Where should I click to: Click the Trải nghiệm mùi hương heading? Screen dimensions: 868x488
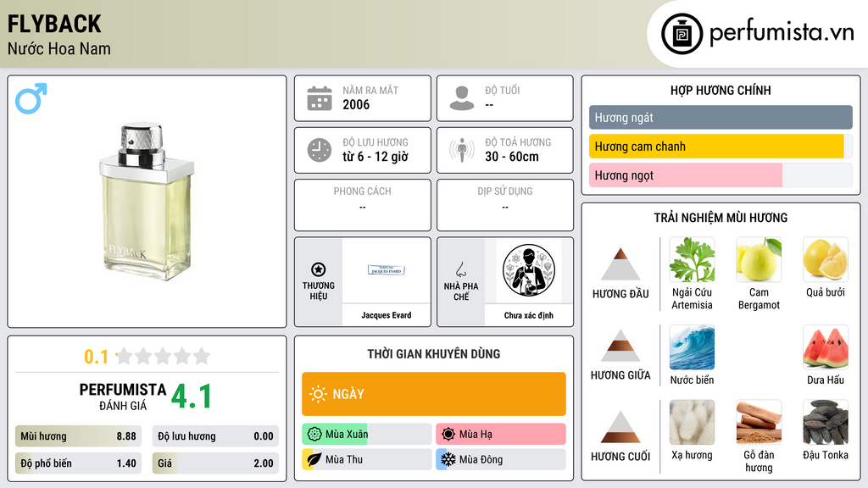pyautogui.click(x=721, y=218)
